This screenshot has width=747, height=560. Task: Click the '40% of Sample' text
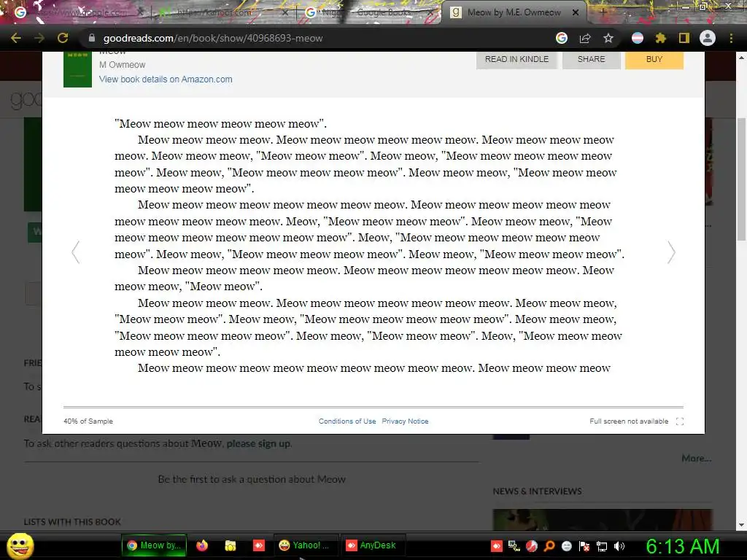coord(88,421)
